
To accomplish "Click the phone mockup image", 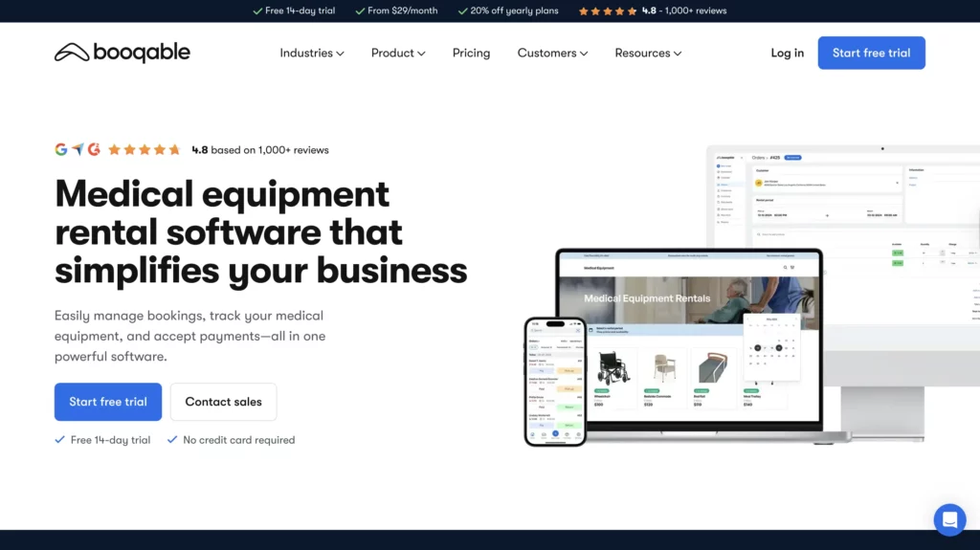I will point(555,382).
